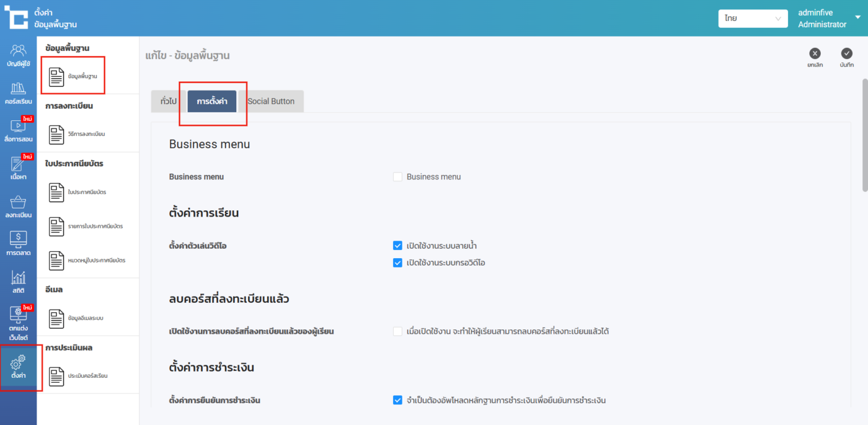Open the ลงทะเบียน basket icon
868x425 pixels.
(18, 203)
